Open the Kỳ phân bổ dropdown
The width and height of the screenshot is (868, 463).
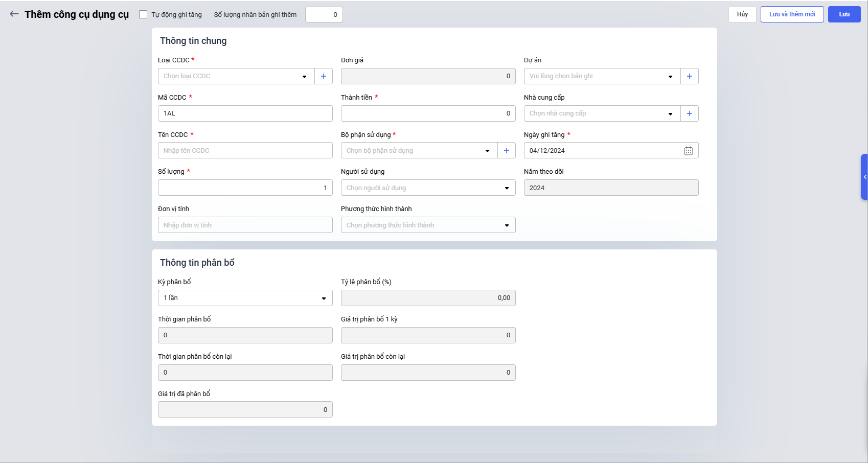pyautogui.click(x=245, y=298)
